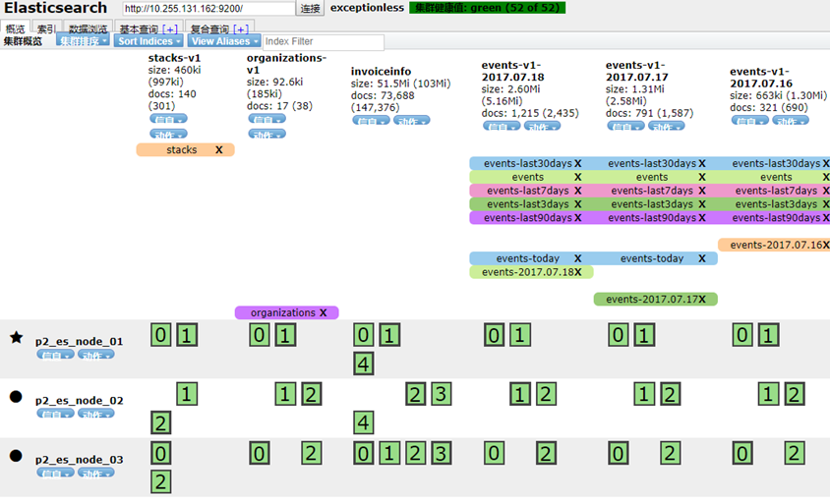The height and width of the screenshot is (504, 830).
Task: Focus the Index Filter input field
Action: pos(323,42)
